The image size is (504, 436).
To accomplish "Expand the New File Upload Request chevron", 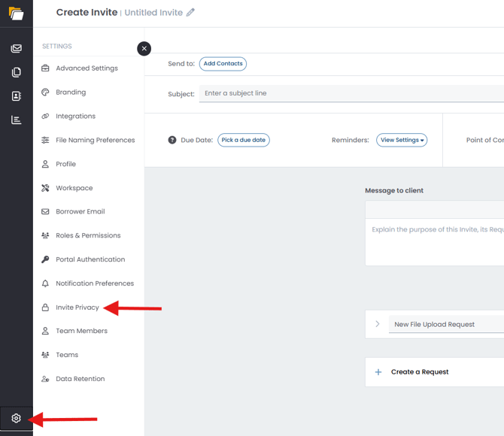I will pos(378,324).
